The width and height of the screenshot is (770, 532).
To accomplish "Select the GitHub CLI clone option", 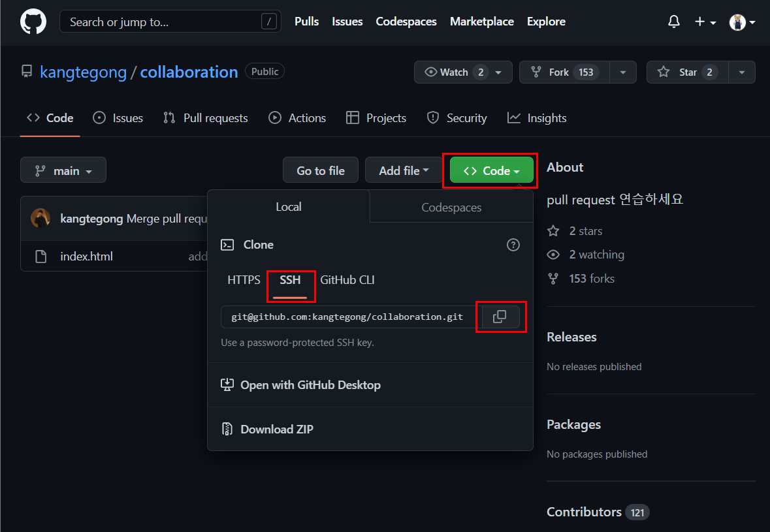I will [347, 280].
